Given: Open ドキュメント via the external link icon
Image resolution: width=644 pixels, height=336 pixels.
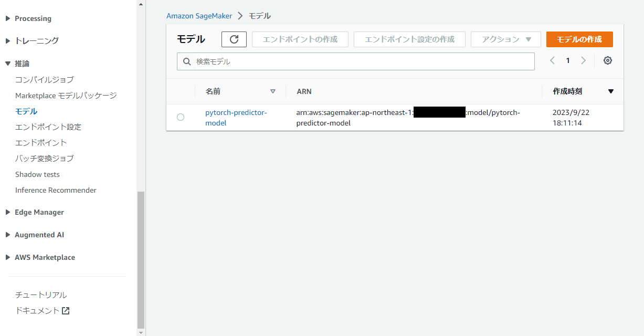Looking at the screenshot, I should 65,310.
